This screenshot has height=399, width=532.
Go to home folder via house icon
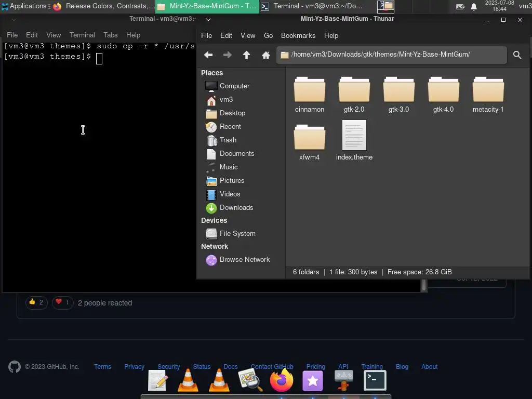(265, 55)
